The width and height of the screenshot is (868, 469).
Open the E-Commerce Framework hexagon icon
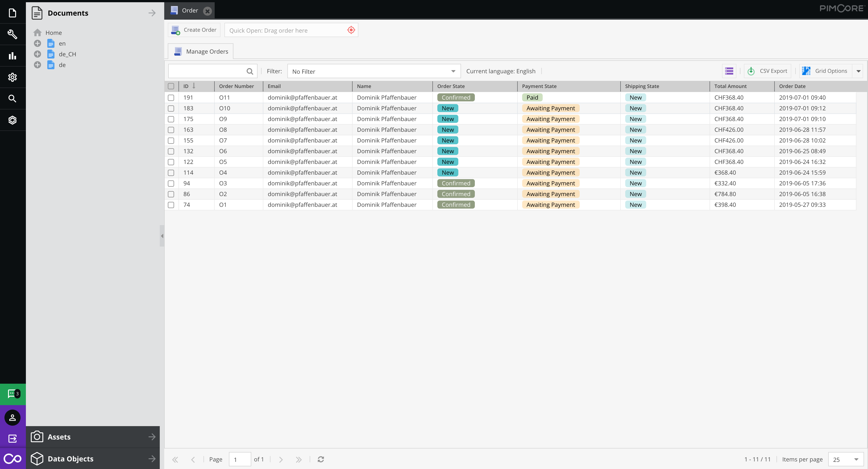coord(12,120)
